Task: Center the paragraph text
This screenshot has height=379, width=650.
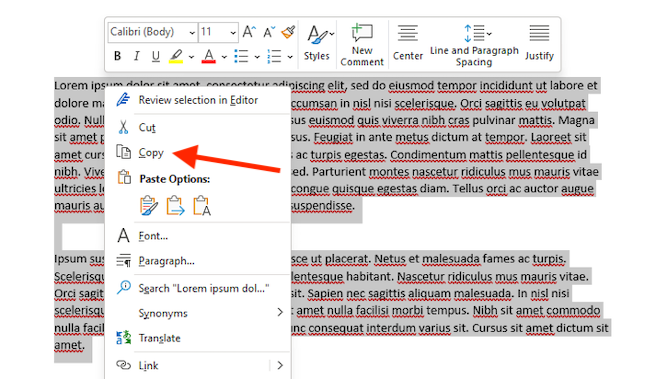Action: click(408, 43)
